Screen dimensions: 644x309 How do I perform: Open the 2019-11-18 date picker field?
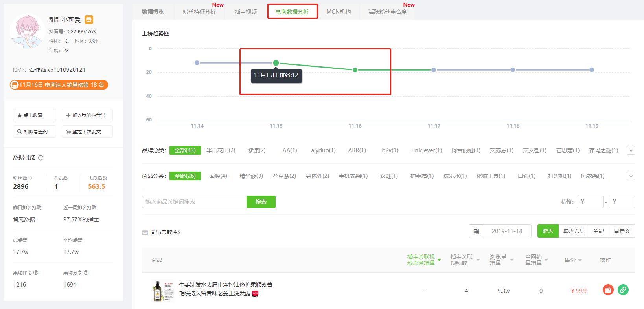coord(507,231)
